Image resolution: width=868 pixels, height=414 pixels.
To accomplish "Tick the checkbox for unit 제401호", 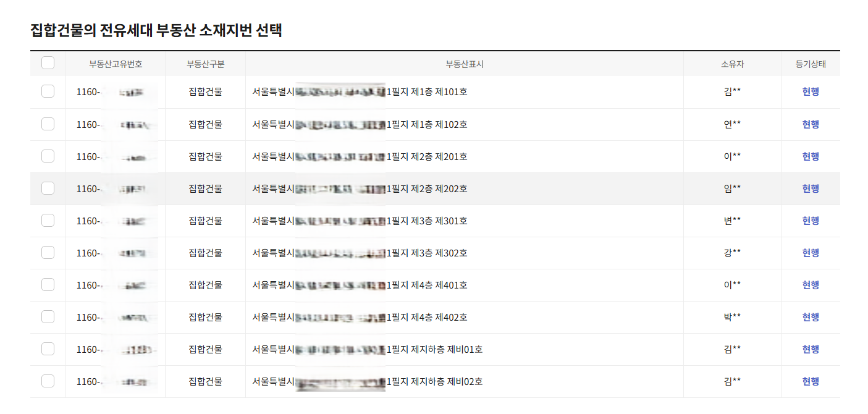I will (x=48, y=285).
